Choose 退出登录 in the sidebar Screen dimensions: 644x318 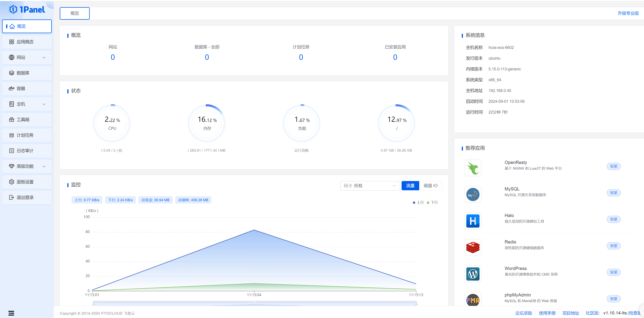click(27, 197)
